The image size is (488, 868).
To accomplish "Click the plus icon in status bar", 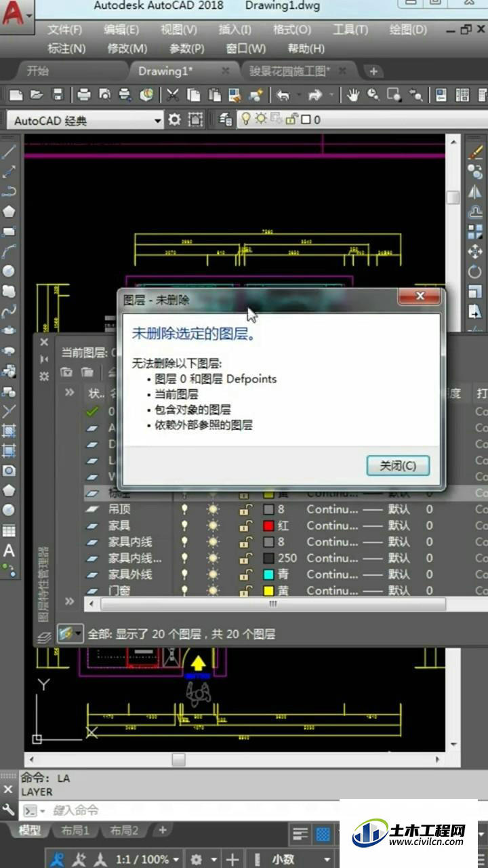I will coord(232,859).
